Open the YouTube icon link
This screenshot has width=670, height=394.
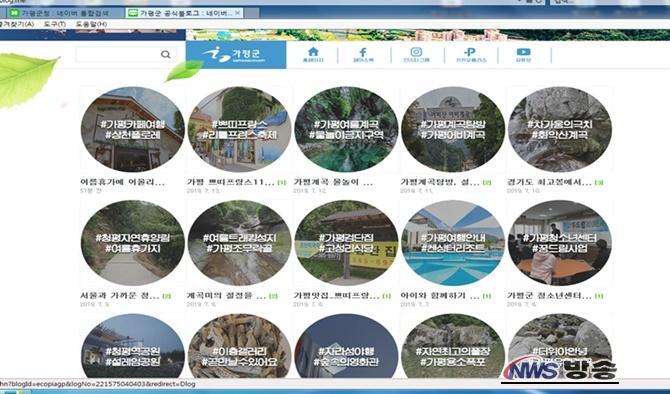click(523, 55)
